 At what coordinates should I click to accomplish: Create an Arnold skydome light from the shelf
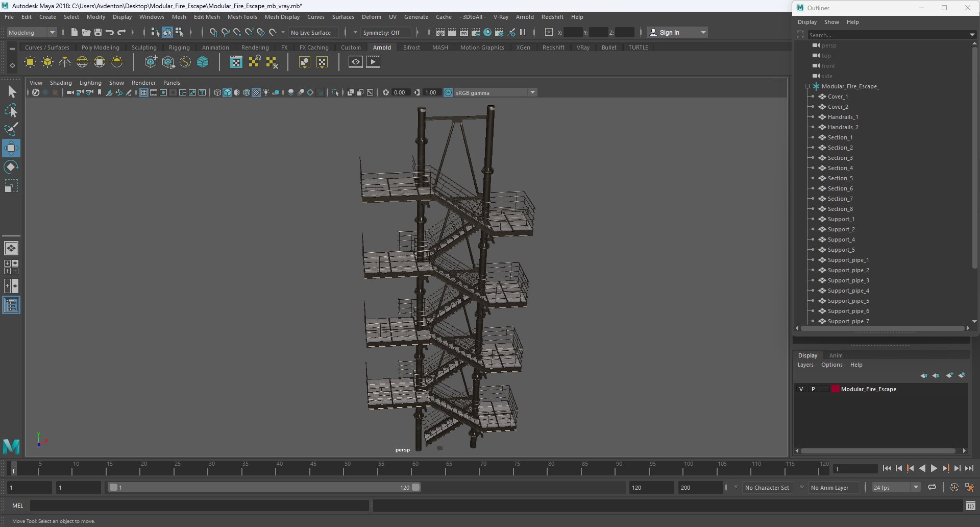pyautogui.click(x=82, y=62)
